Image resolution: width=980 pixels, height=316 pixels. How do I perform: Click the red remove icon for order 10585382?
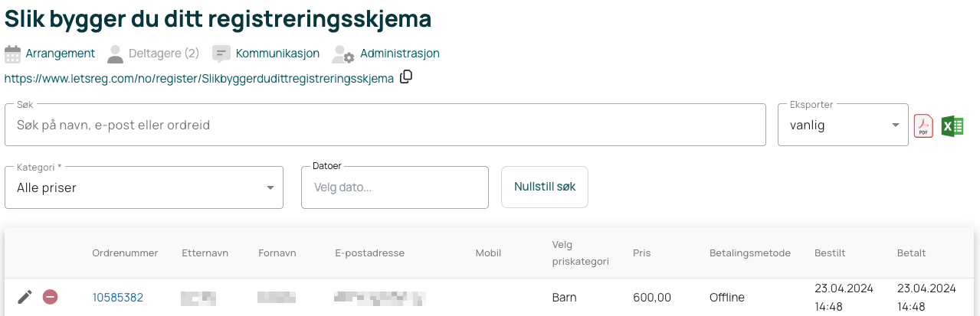51,297
